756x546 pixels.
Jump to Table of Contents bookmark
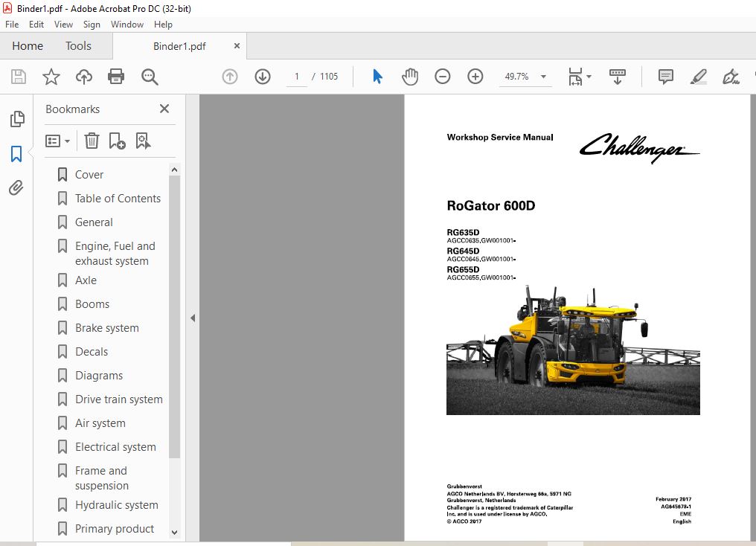pos(118,198)
